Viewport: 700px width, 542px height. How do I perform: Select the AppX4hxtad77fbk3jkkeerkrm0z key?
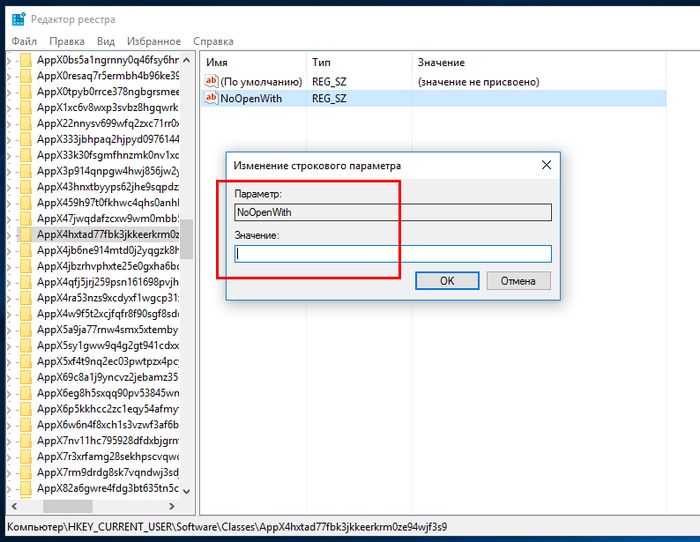(x=108, y=234)
